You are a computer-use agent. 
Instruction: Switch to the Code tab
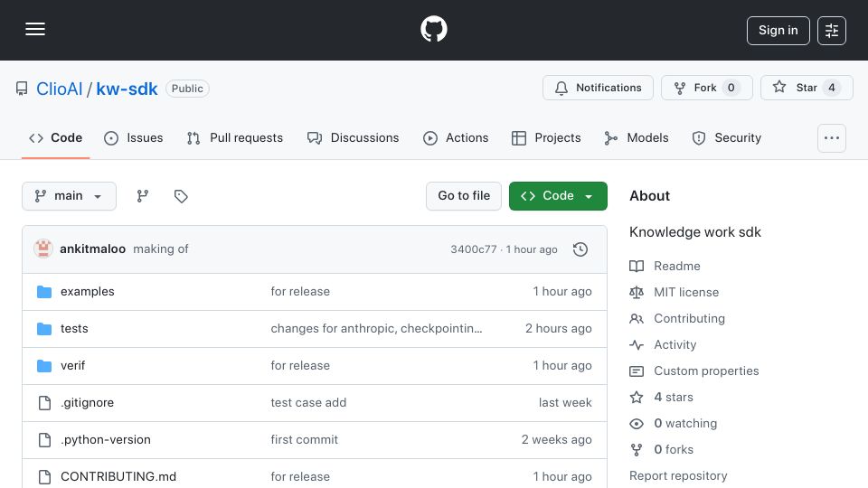click(x=55, y=137)
